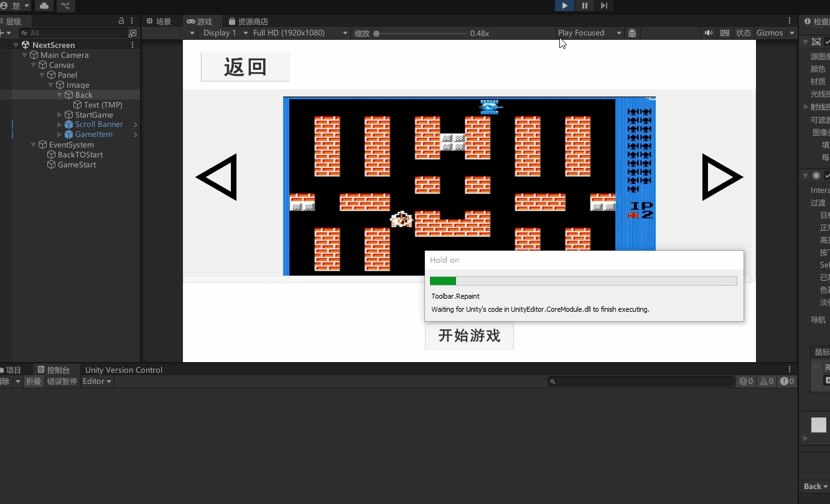Select the Text (TMP) object
The width and height of the screenshot is (830, 504).
click(x=103, y=105)
